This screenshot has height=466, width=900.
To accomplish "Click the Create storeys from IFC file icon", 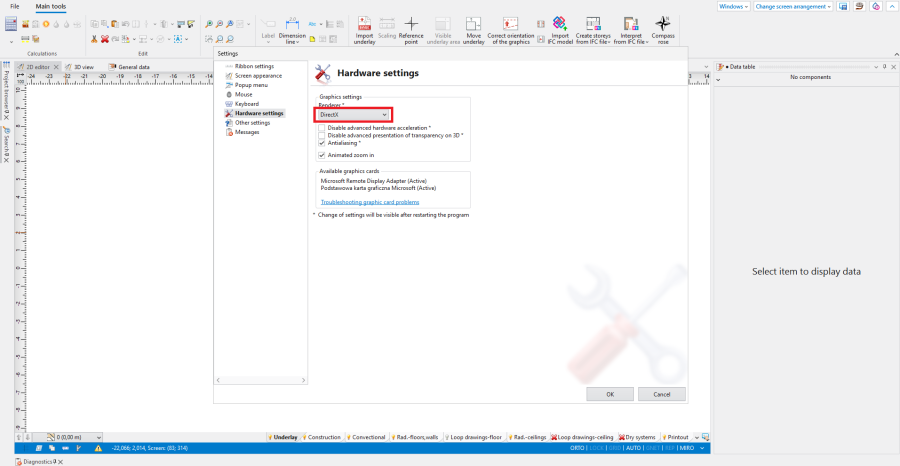I will [594, 24].
